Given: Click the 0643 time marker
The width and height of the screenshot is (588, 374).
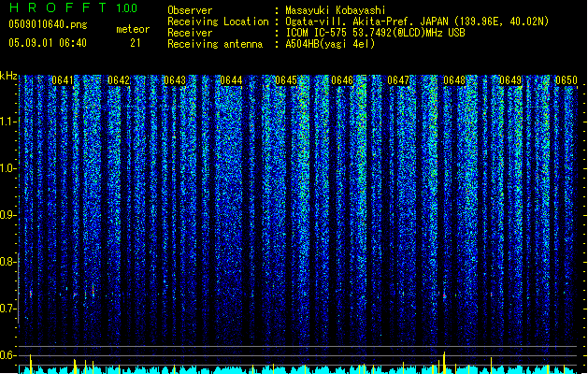Looking at the screenshot, I should pyautogui.click(x=175, y=80).
